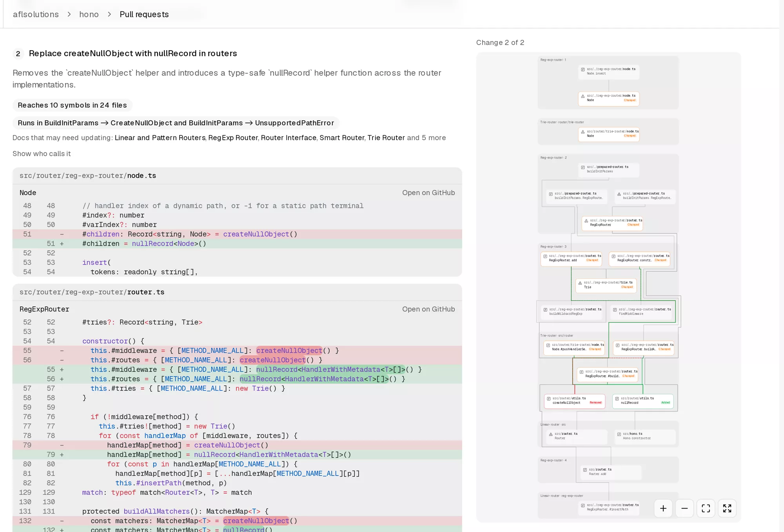Zoom out of the change graph
The height and width of the screenshot is (532, 784).
[684, 508]
